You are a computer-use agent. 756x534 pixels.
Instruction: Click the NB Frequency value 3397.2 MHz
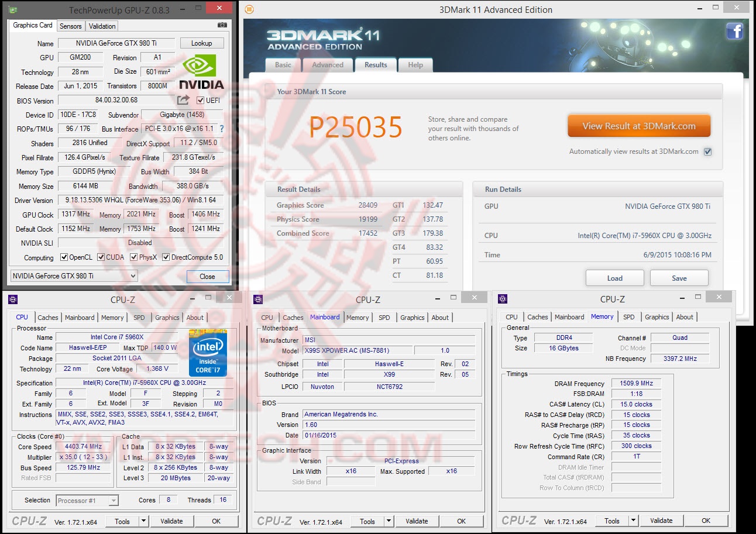tap(679, 359)
